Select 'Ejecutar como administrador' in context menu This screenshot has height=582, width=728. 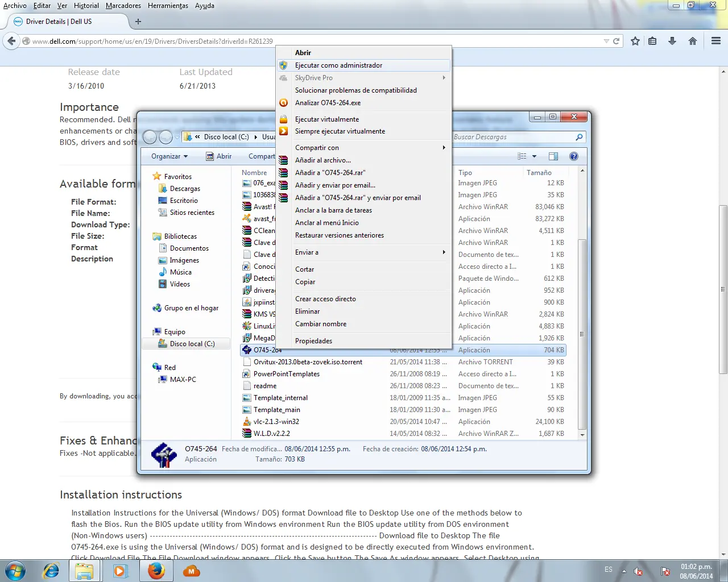coord(340,65)
